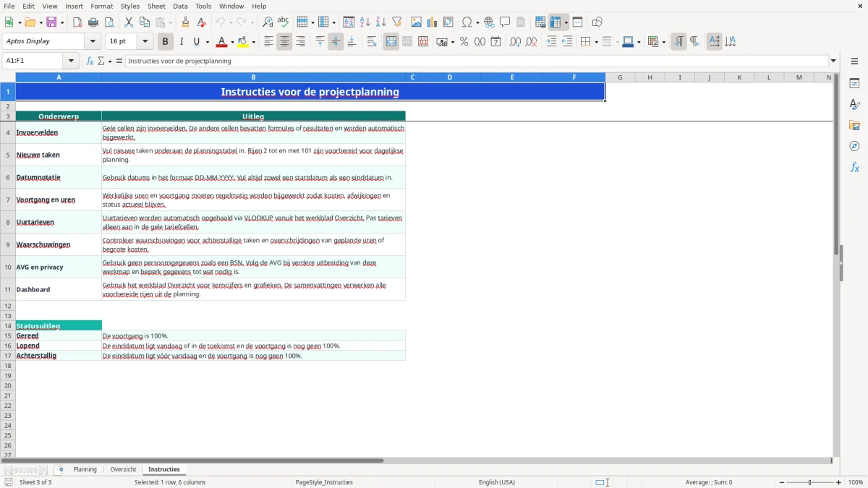Open the Function Wizard next to the formula bar
Screen dimensions: 868x488
90,61
